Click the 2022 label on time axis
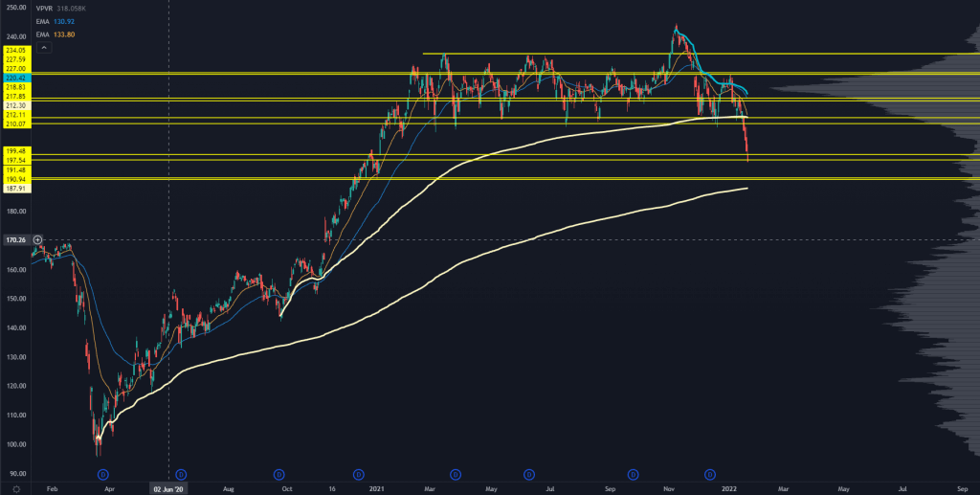 tap(728, 488)
